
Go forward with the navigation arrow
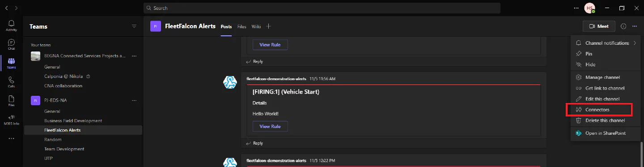coord(16,8)
